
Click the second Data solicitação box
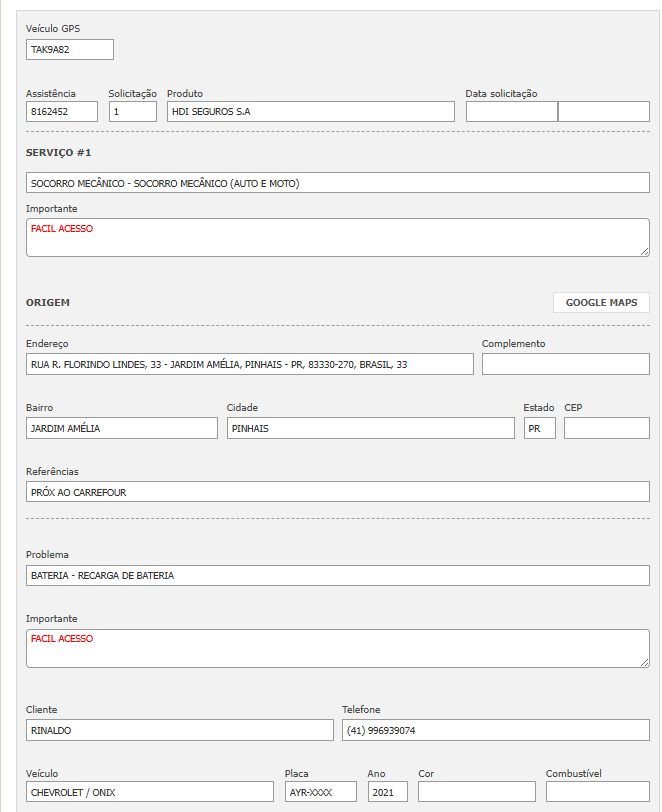[603, 112]
